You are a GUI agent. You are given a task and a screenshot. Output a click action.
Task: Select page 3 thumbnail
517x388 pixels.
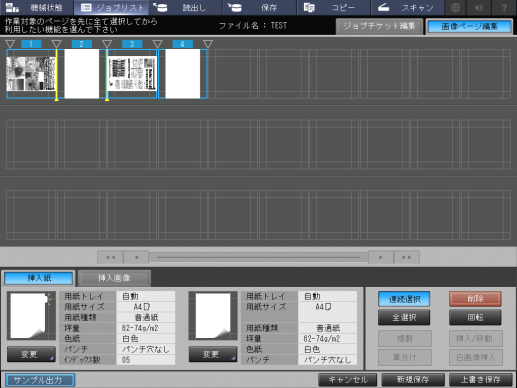132,74
